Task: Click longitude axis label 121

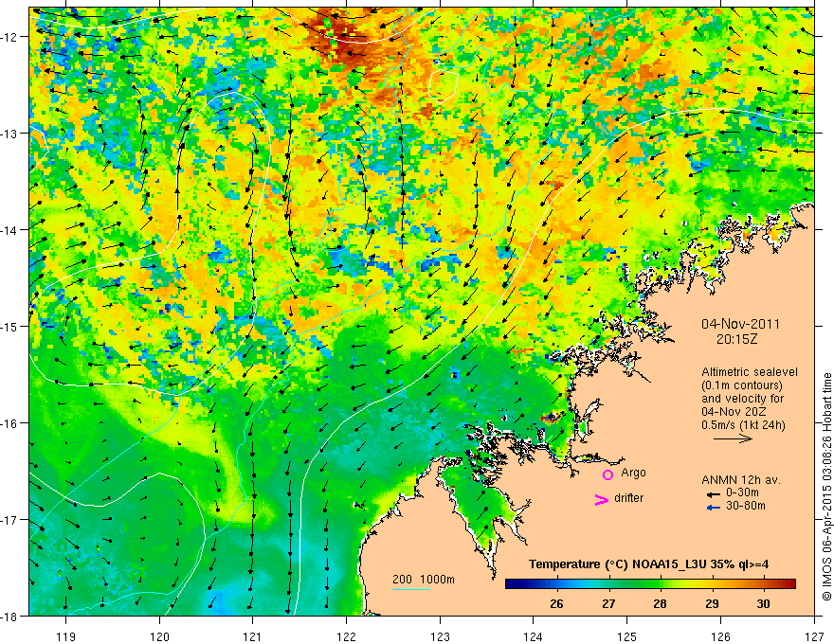Action: (x=253, y=636)
